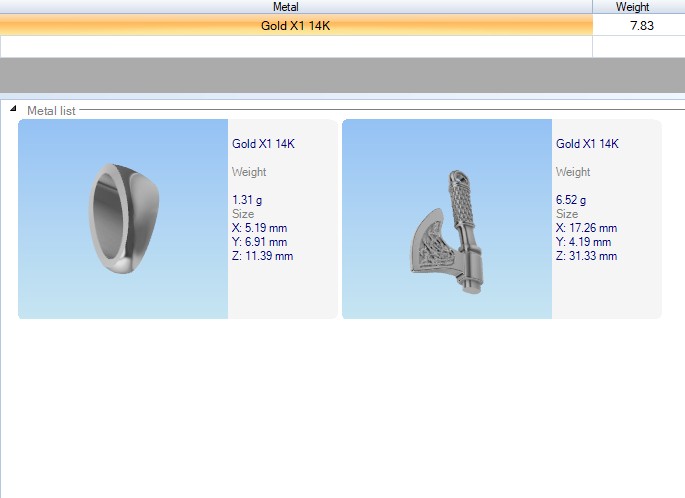Click the axe's X: 17.26 mm dimension
685x498 pixels.
pyautogui.click(x=586, y=228)
